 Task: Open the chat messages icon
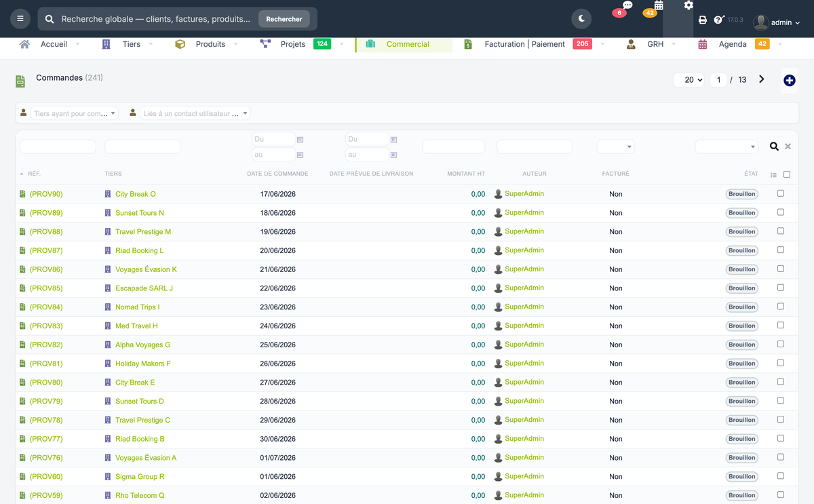pos(627,5)
